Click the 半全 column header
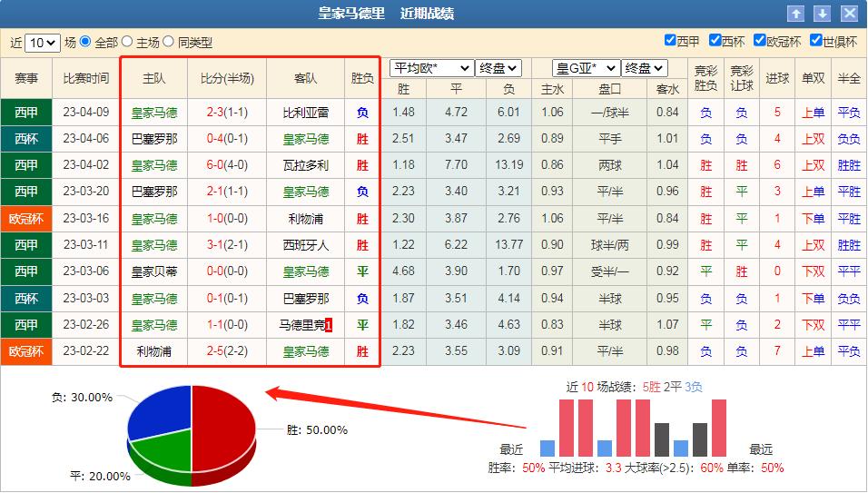 click(x=849, y=79)
